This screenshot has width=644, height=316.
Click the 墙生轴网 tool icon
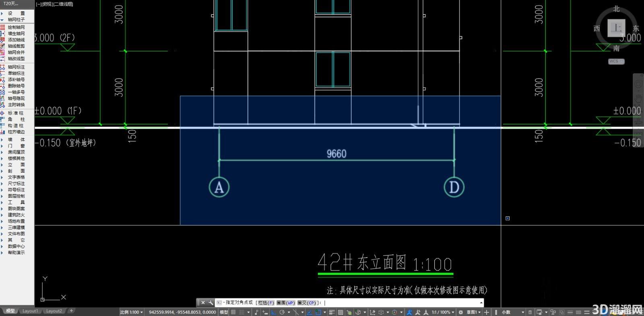tap(2, 33)
